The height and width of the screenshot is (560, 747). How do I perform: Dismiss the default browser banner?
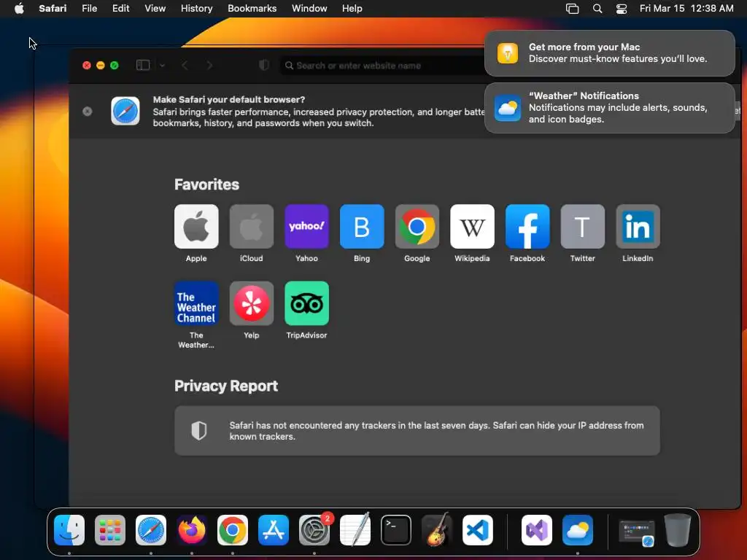point(88,112)
